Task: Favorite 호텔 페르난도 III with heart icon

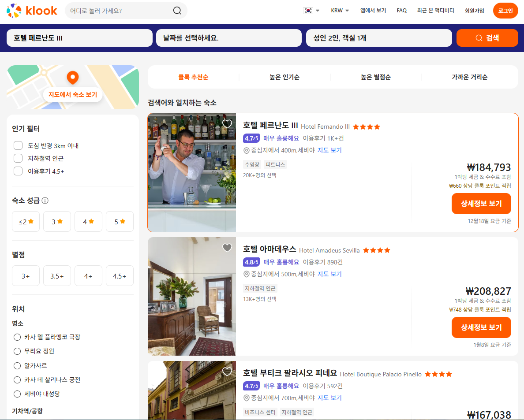Action: tap(227, 123)
